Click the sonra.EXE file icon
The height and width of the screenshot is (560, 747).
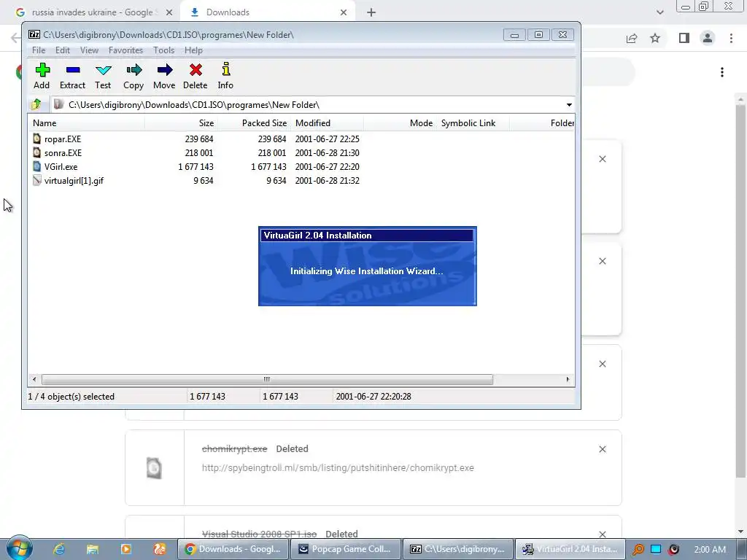[x=36, y=152]
